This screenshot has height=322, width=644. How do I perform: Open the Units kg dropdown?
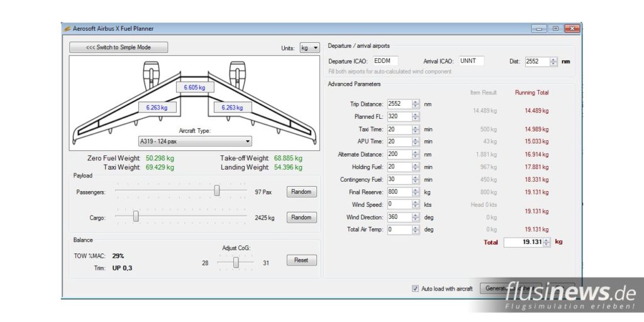click(309, 48)
